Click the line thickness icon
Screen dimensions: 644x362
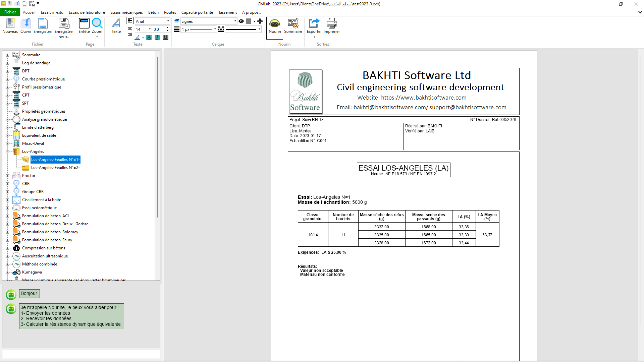pyautogui.click(x=177, y=29)
